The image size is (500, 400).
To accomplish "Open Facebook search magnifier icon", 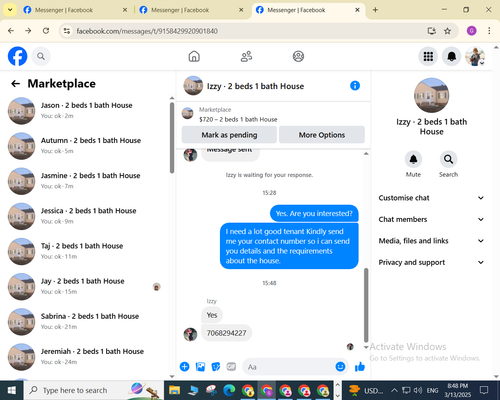I will pyautogui.click(x=41, y=56).
